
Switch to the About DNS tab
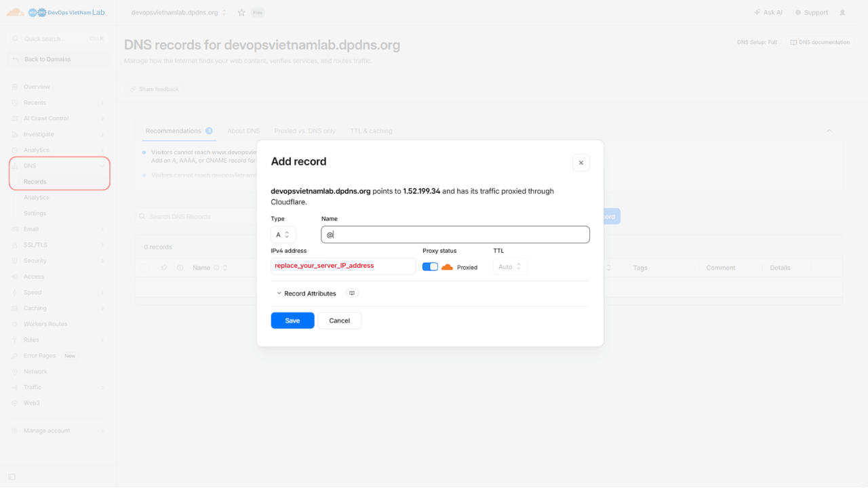coord(243,131)
